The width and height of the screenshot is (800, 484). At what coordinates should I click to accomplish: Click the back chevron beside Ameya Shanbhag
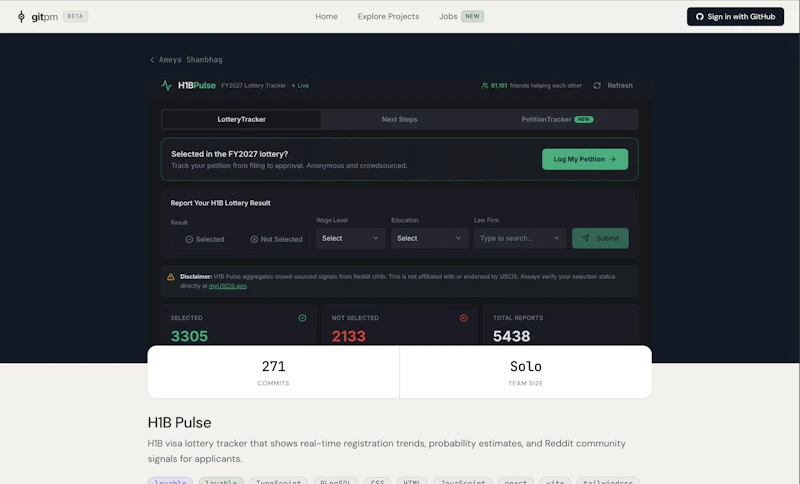(x=152, y=60)
